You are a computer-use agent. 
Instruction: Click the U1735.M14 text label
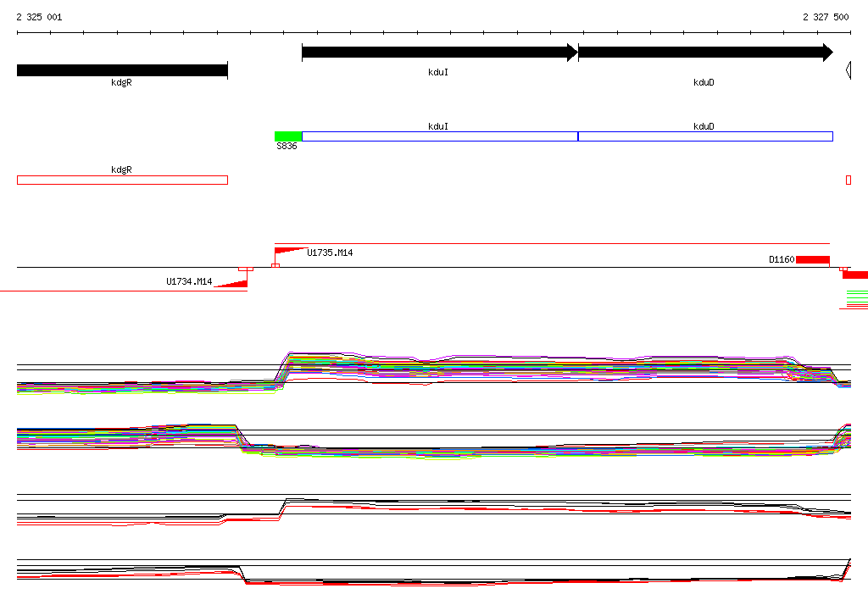coord(330,253)
